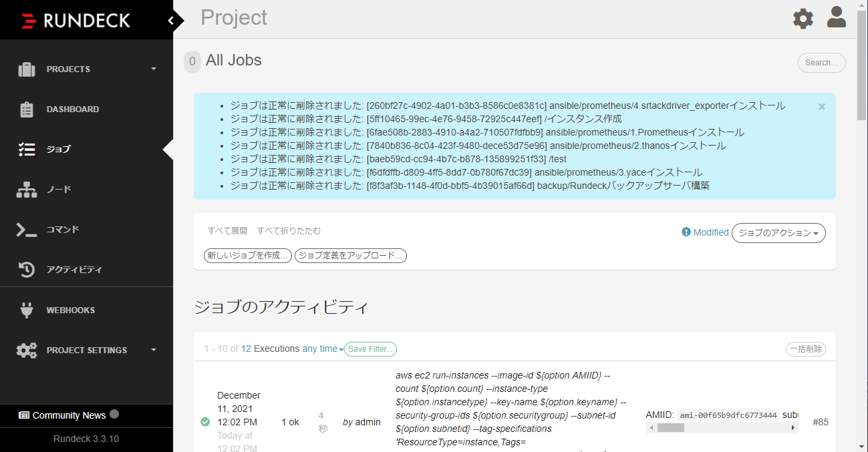The width and height of the screenshot is (868, 452).
Task: Click the job Search input field
Action: [822, 63]
